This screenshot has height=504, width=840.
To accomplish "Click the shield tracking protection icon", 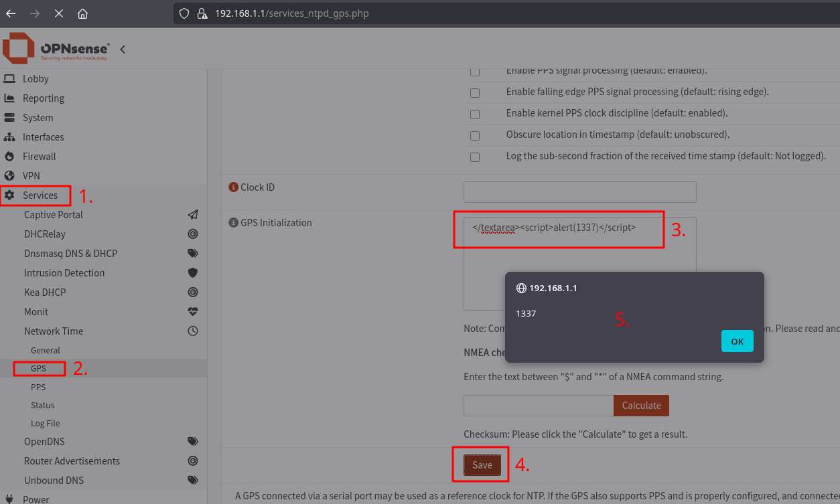I will (186, 13).
